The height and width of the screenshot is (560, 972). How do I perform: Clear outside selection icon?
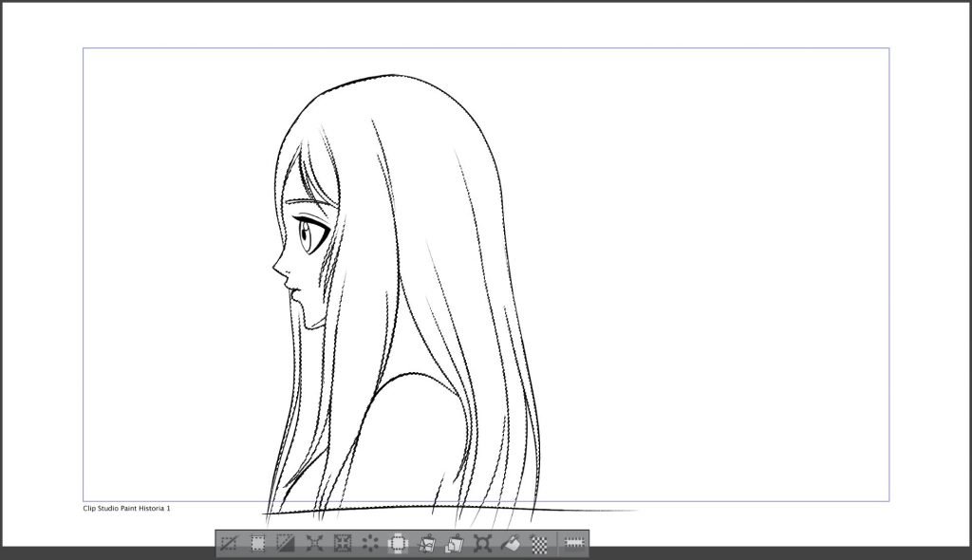tap(398, 544)
